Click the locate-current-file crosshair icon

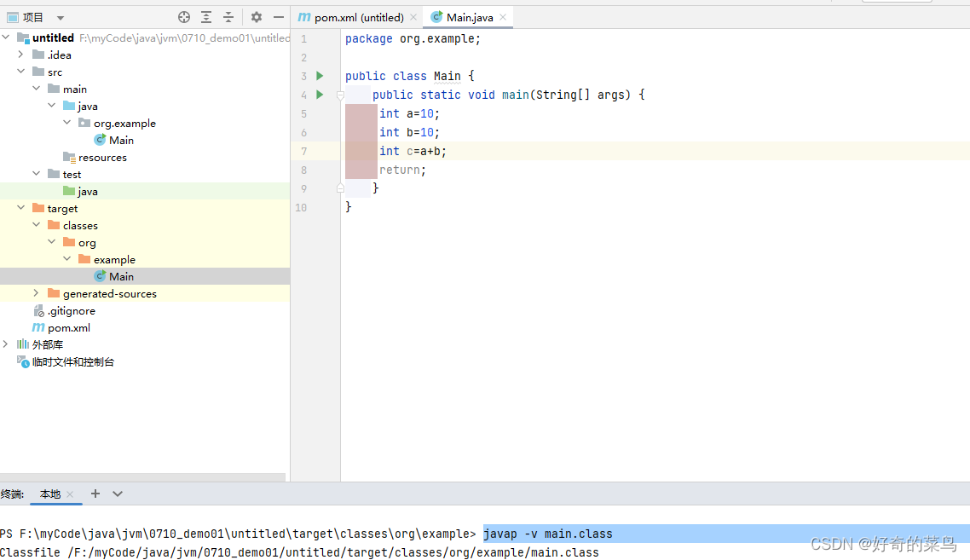184,16
